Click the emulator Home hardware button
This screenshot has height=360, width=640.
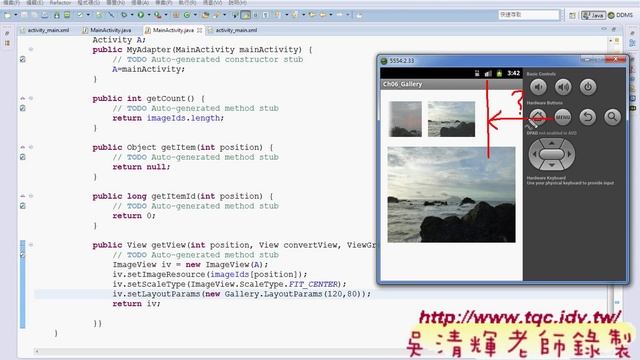tap(538, 117)
